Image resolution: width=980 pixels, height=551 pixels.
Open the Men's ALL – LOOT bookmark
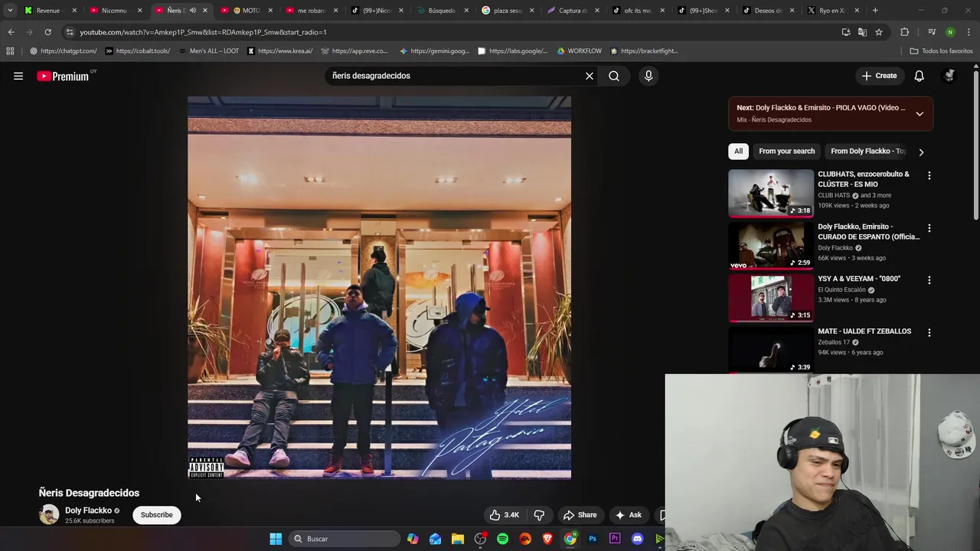click(209, 51)
